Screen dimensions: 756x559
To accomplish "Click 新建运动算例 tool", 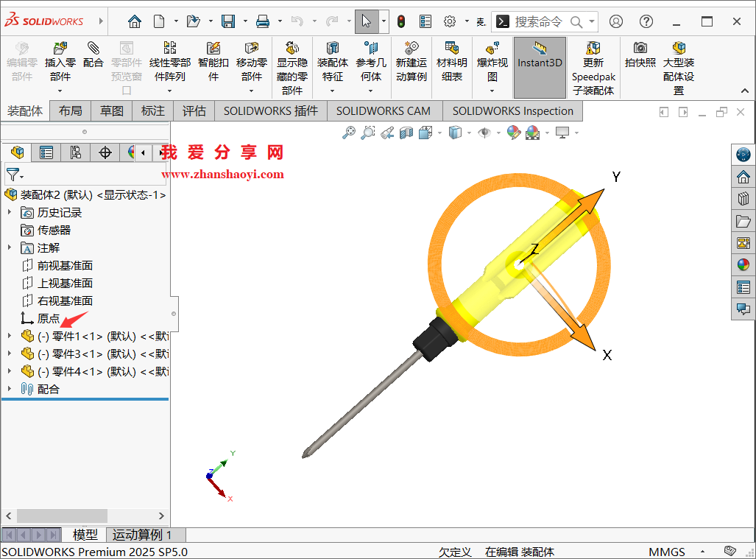I will (411, 62).
